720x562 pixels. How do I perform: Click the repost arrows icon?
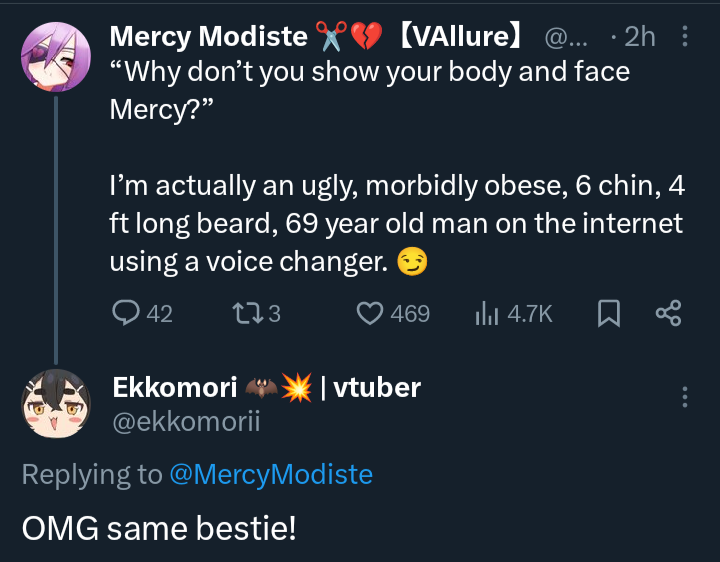click(243, 314)
